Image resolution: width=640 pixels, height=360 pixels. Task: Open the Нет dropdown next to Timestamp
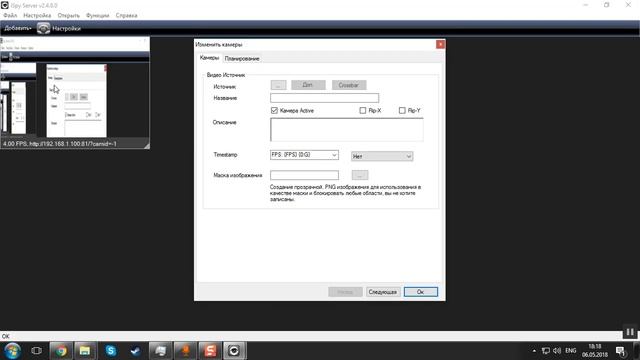point(382,156)
